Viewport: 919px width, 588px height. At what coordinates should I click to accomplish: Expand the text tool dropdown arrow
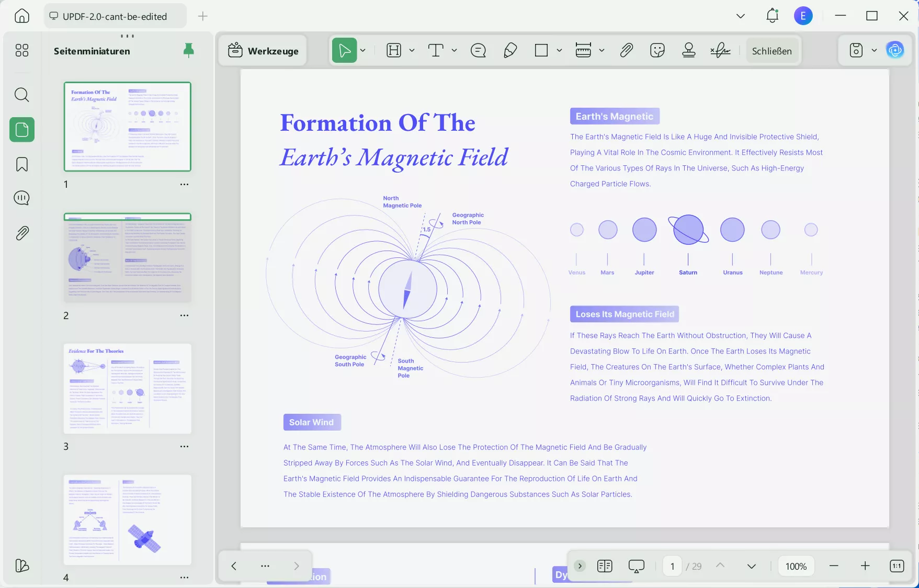pos(455,50)
